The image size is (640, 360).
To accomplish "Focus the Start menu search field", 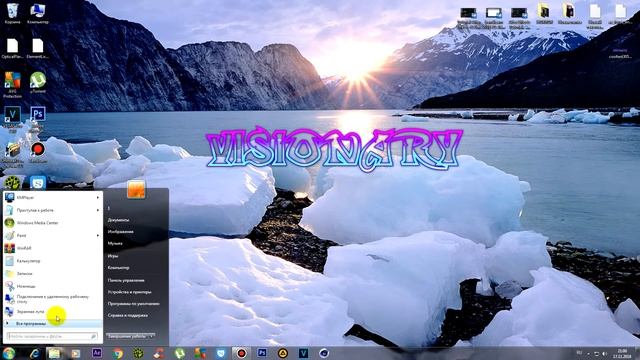I will [52, 336].
